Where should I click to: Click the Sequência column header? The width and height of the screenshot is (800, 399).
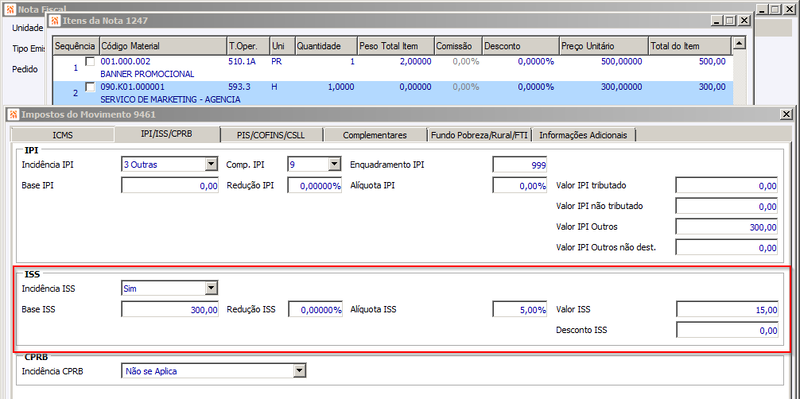[x=76, y=46]
